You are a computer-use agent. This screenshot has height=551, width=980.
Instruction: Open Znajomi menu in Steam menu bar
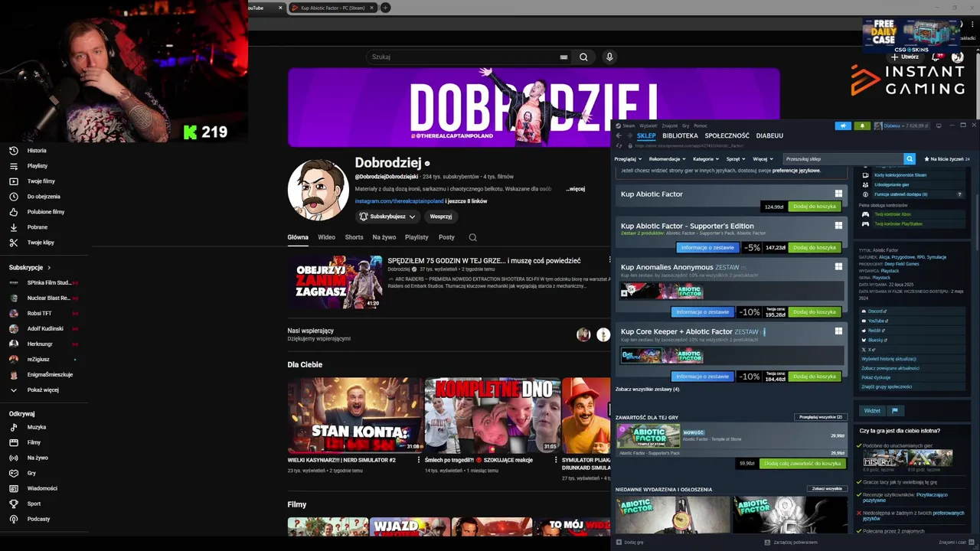tap(669, 126)
